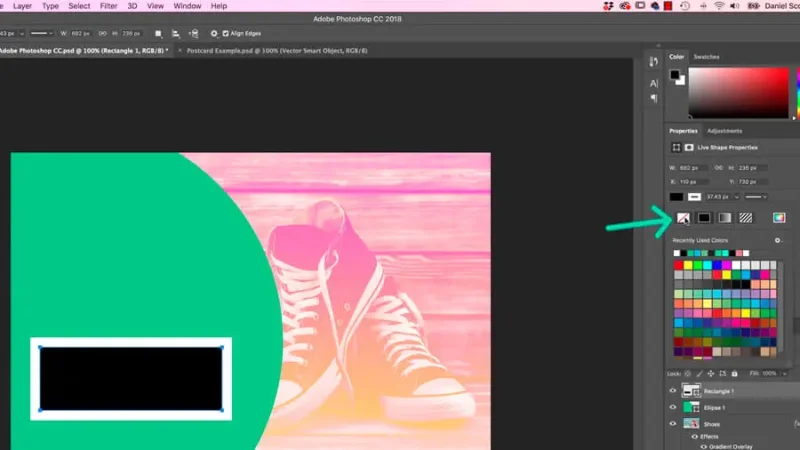Click link width-height icon in options bar
Viewport: 800px width, 450px height.
103,34
